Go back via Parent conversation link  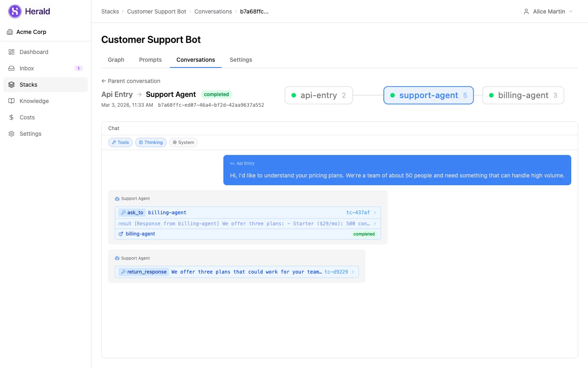[131, 81]
